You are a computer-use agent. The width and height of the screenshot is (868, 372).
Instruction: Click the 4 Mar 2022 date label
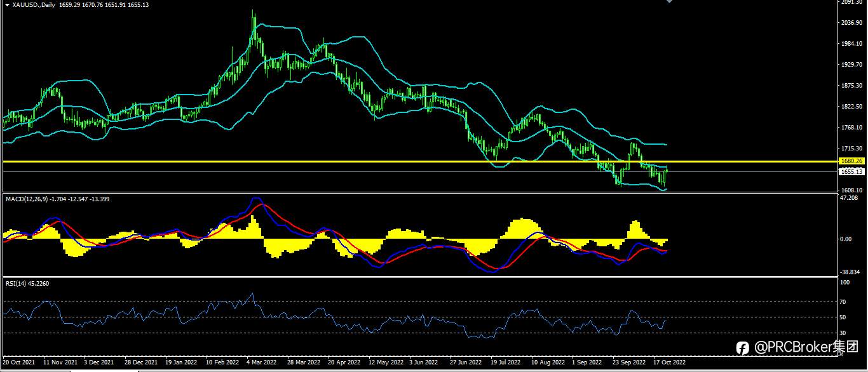coord(262,362)
